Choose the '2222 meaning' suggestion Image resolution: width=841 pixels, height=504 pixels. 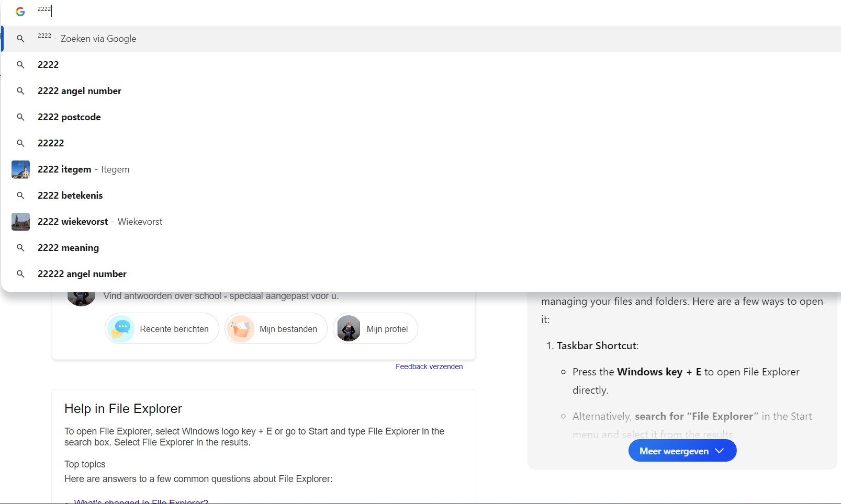[x=68, y=248]
